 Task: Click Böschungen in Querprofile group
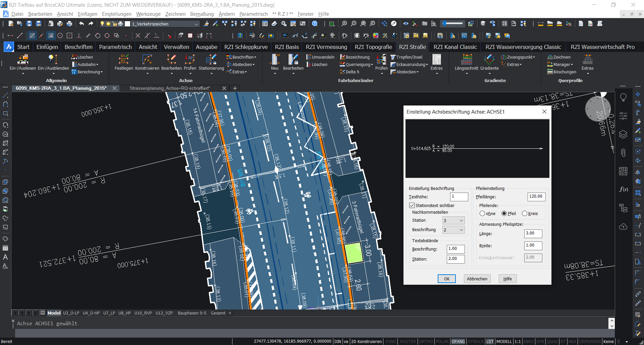(x=562, y=72)
